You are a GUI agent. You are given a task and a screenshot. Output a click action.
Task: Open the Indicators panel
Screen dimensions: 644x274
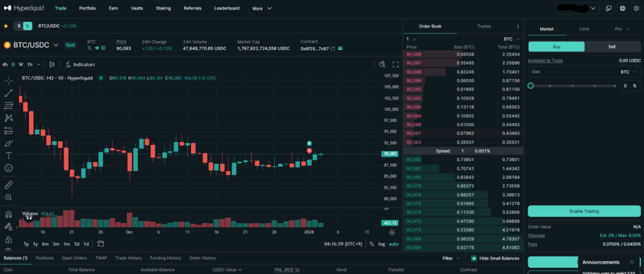click(x=83, y=64)
